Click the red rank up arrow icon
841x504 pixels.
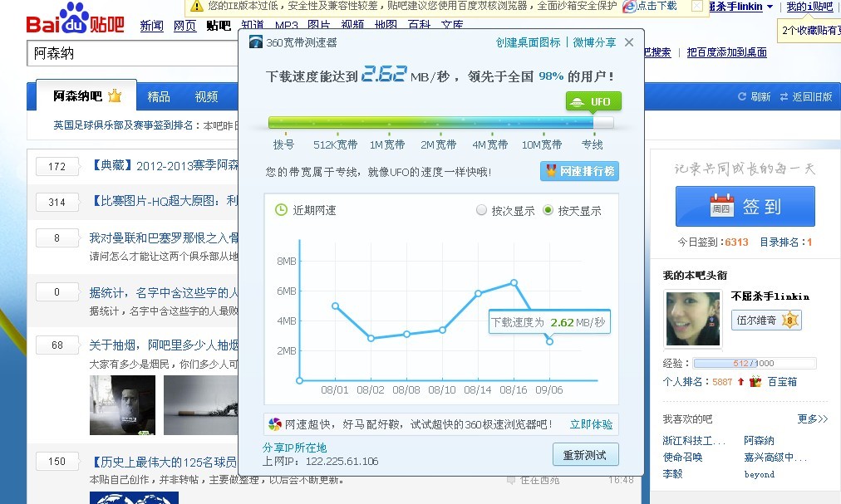740,382
